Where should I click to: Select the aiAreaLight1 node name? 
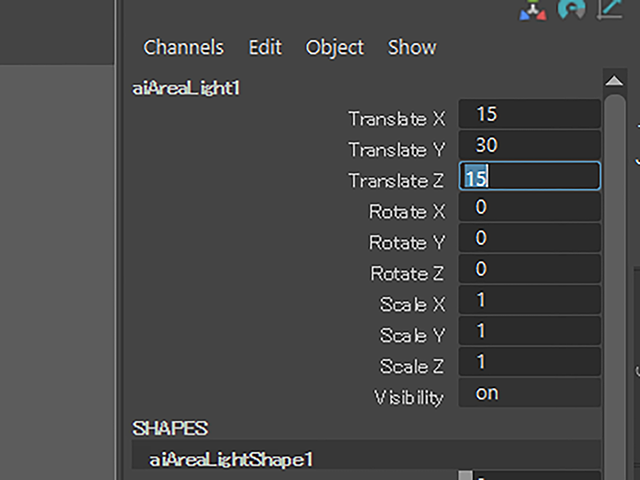[x=186, y=88]
